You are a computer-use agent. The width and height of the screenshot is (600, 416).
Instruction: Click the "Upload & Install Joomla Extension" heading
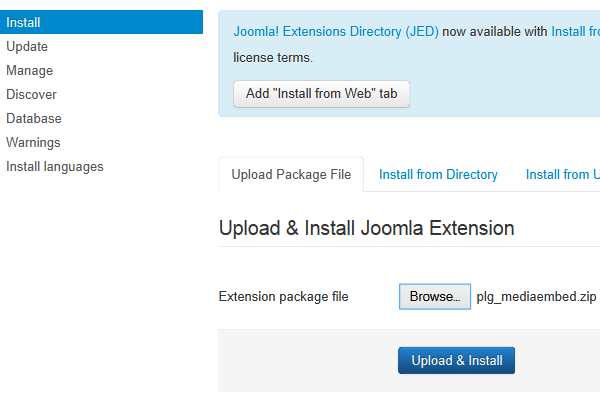point(366,228)
